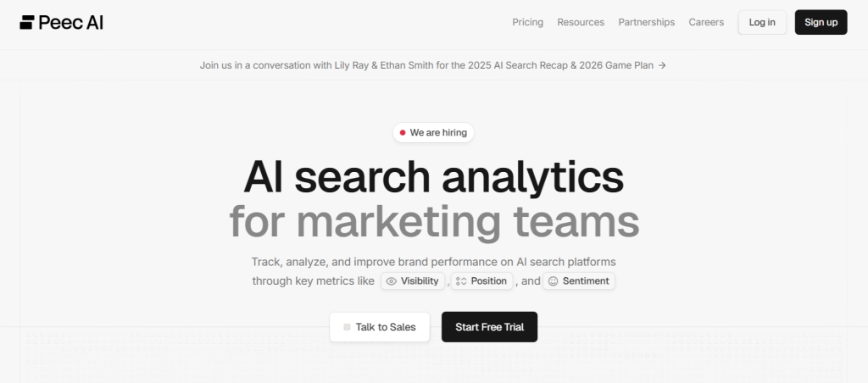This screenshot has width=868, height=383.
Task: Open the 2025 AI Search Recap announcement link
Action: pos(426,65)
